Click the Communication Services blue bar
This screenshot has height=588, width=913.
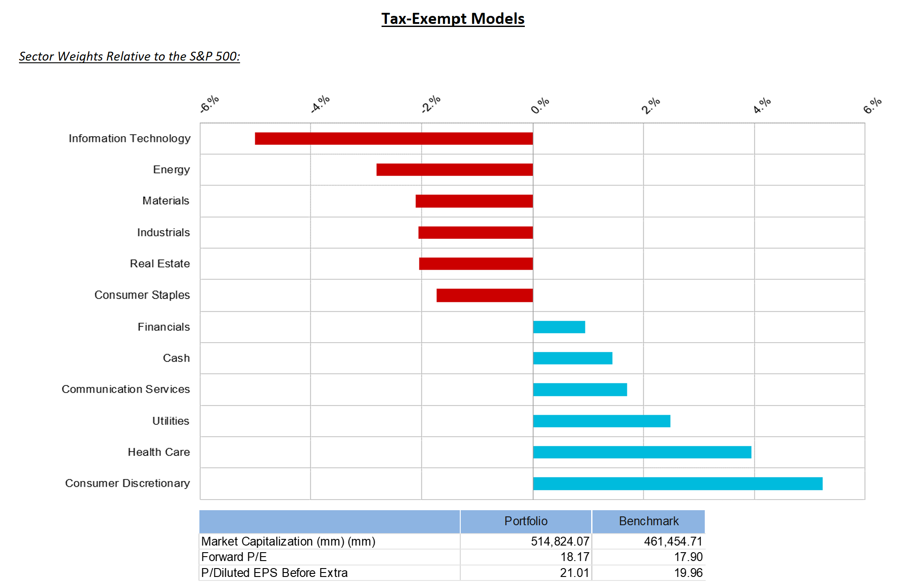coord(580,389)
